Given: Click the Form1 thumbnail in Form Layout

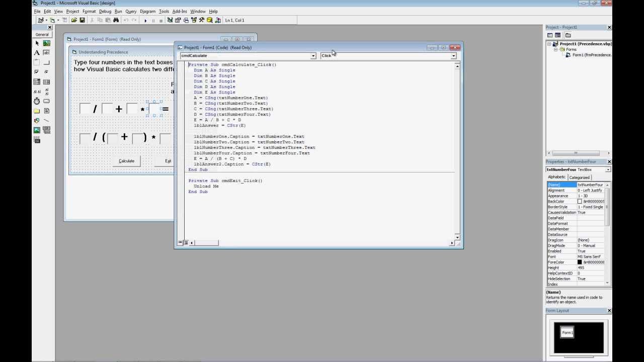Looking at the screenshot, I should tap(567, 332).
